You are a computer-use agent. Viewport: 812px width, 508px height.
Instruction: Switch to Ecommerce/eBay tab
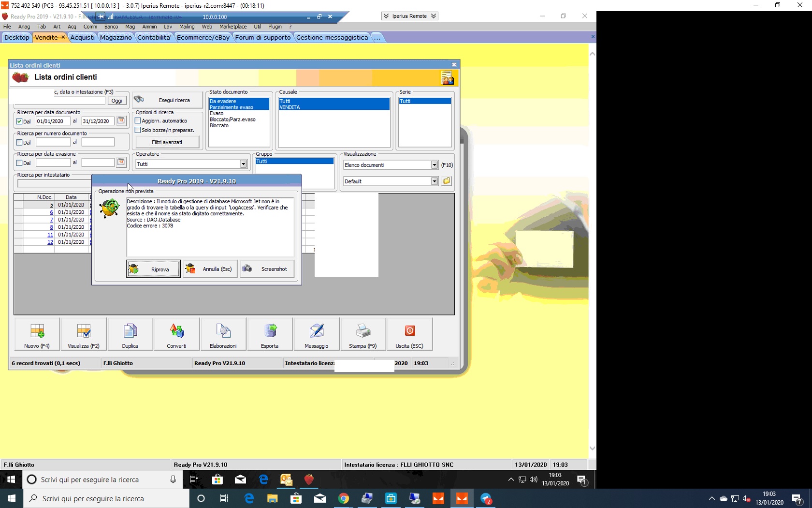pyautogui.click(x=203, y=37)
